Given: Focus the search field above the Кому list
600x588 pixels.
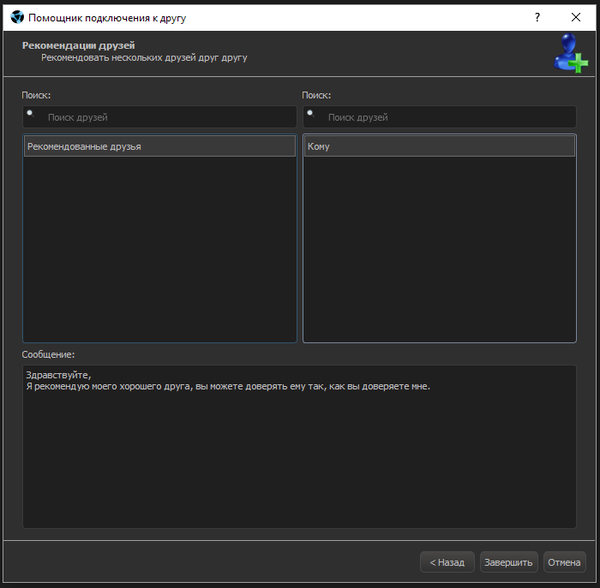Looking at the screenshot, I should click(x=445, y=117).
